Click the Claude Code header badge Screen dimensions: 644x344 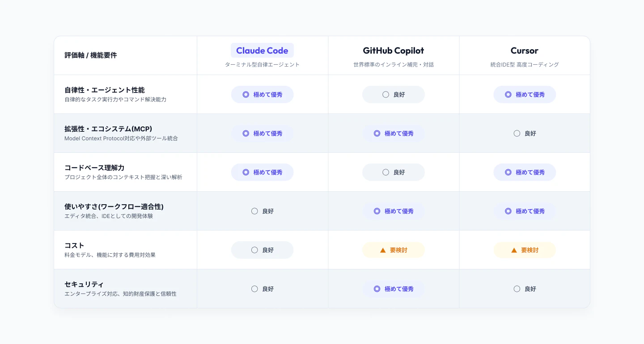(262, 50)
